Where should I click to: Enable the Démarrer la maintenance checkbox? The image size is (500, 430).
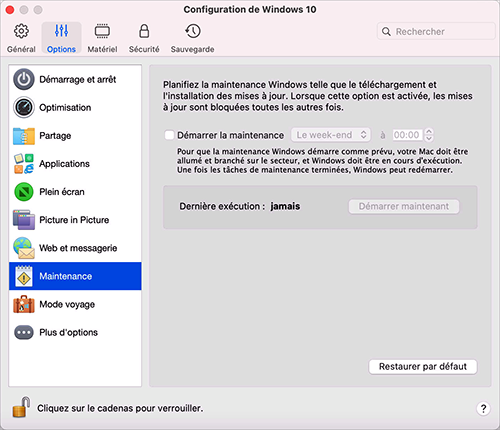pos(169,135)
